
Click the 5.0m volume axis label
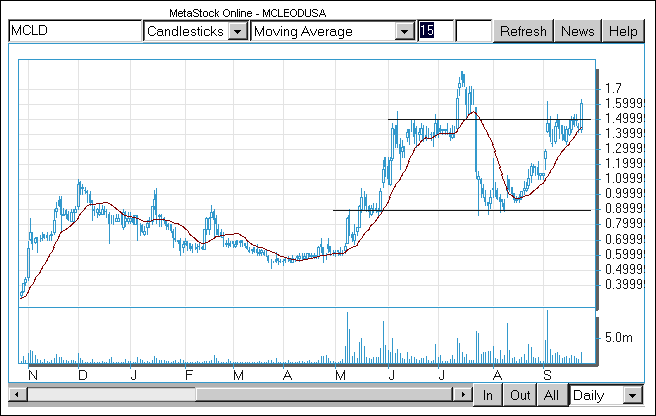pyautogui.click(x=619, y=337)
